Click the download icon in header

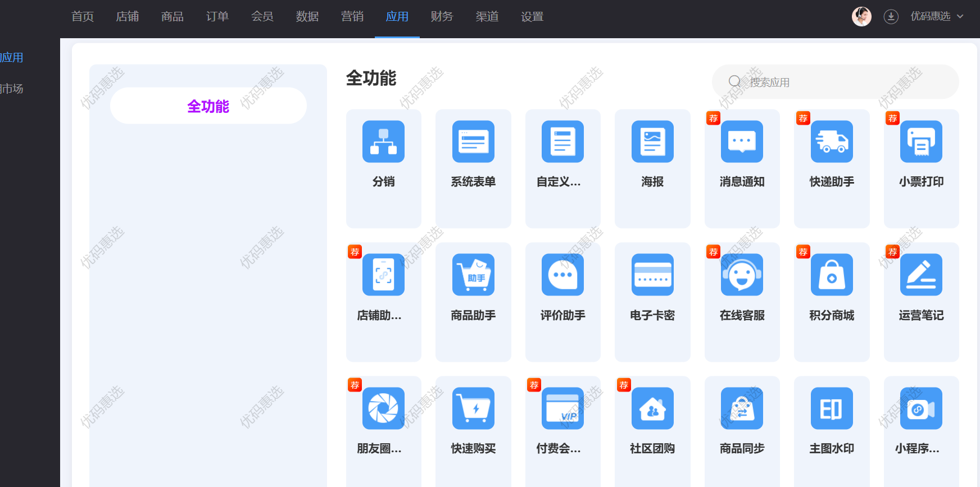coord(891,17)
